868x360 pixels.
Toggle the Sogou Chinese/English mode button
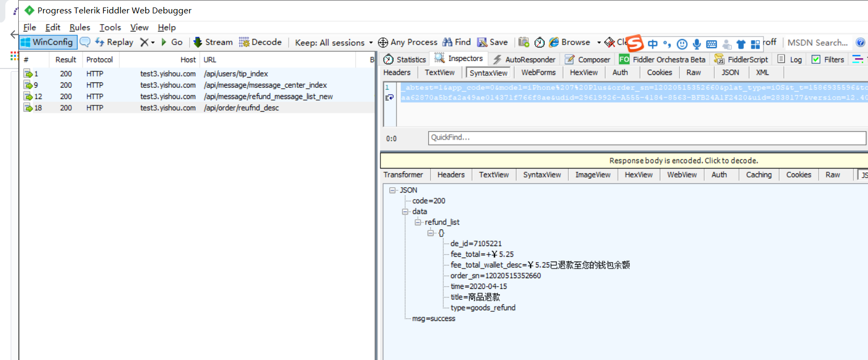click(652, 44)
